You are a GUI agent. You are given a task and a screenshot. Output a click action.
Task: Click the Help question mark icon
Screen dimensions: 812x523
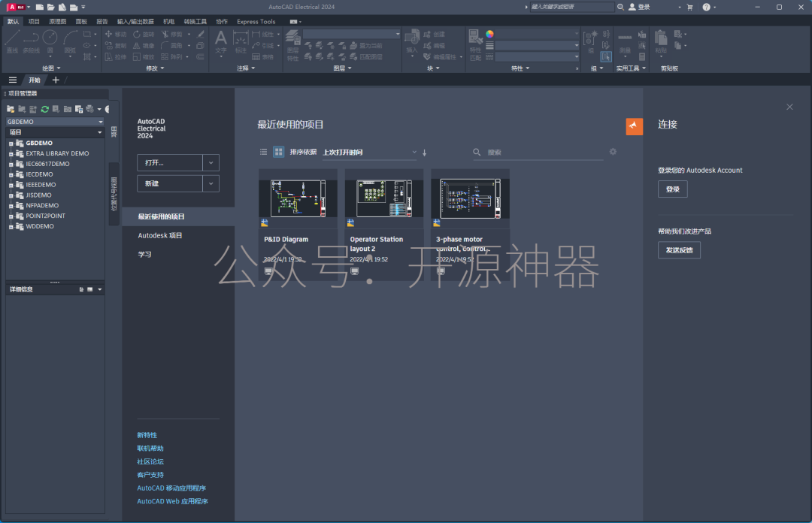point(706,8)
